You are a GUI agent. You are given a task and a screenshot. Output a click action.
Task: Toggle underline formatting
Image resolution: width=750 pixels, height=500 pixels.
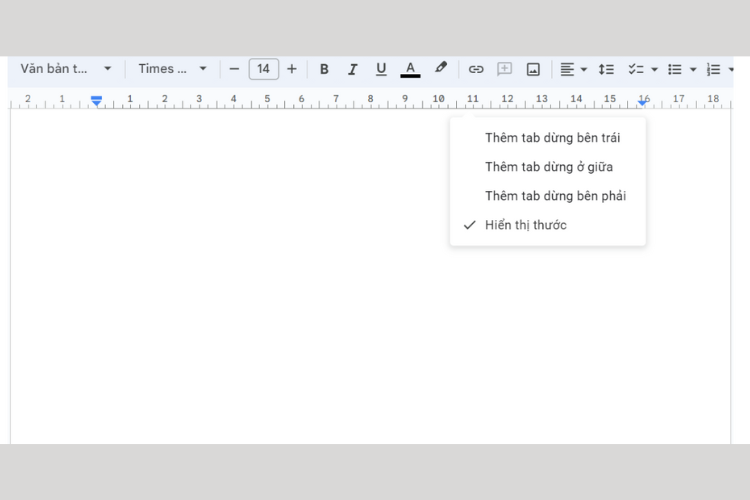coord(381,69)
